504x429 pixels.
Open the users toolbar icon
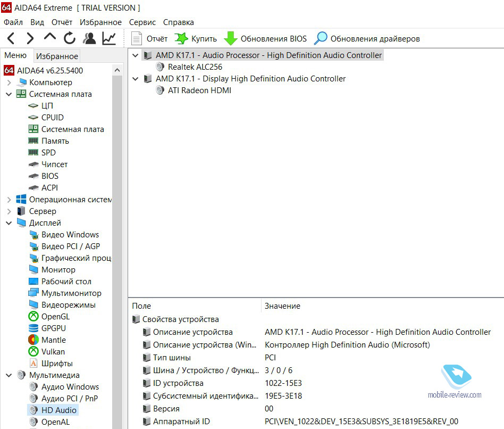point(89,38)
